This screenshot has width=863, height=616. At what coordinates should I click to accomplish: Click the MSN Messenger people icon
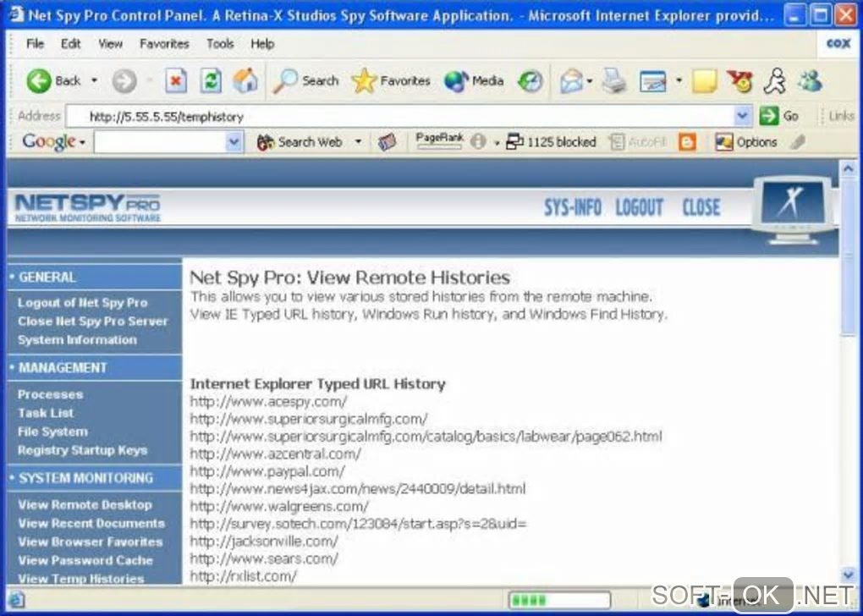(x=811, y=81)
